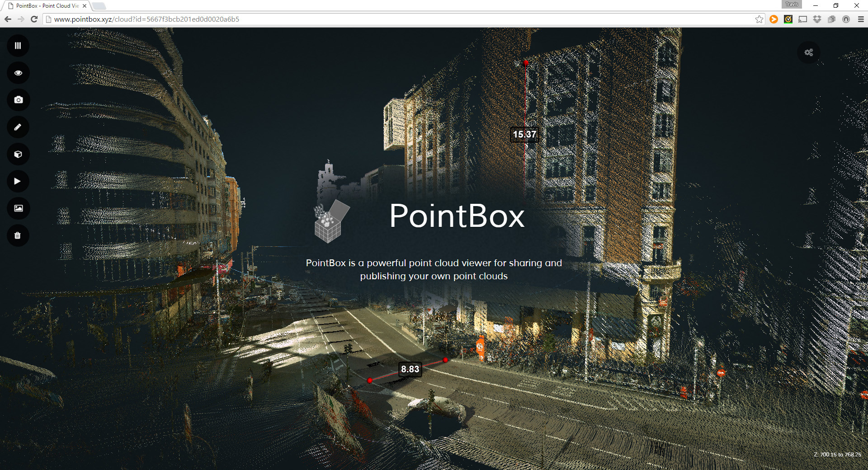Image resolution: width=868 pixels, height=470 pixels.
Task: Start the play animation button
Action: coord(18,181)
